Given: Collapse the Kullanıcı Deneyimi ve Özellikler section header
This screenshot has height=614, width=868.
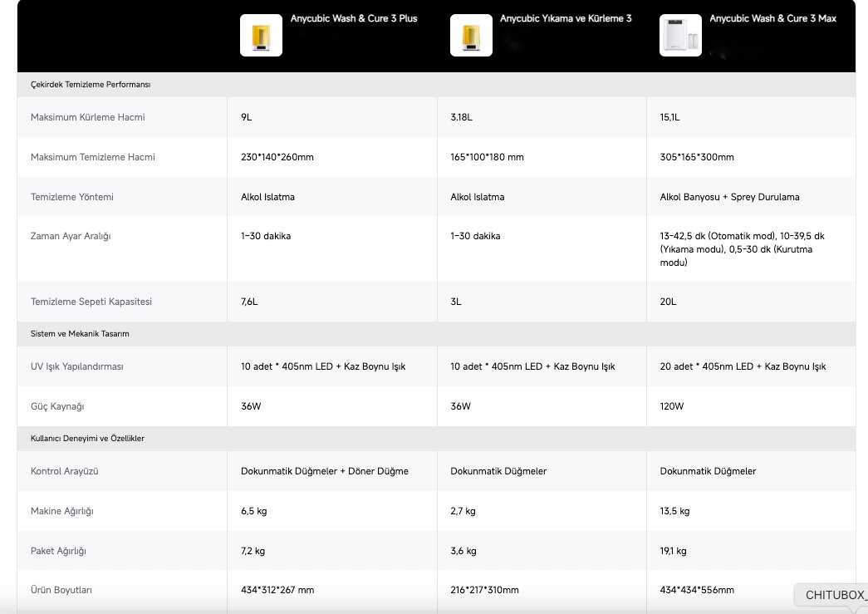Looking at the screenshot, I should pos(87,438).
